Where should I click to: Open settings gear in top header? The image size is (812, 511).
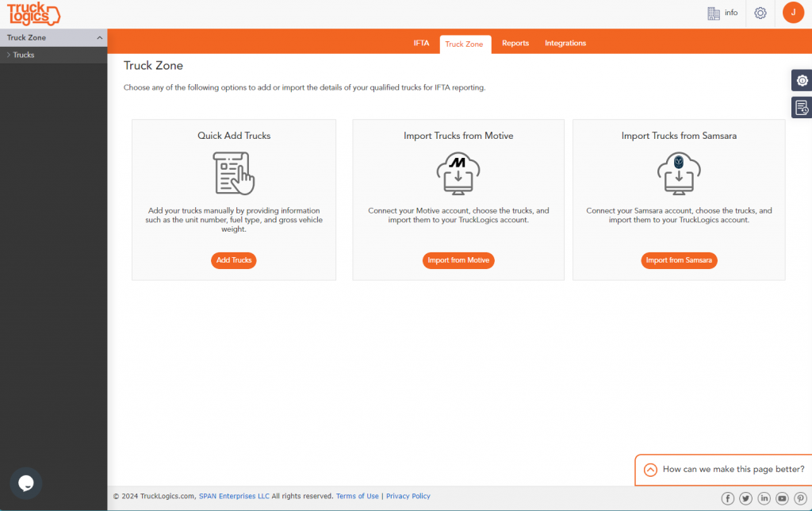tap(760, 13)
